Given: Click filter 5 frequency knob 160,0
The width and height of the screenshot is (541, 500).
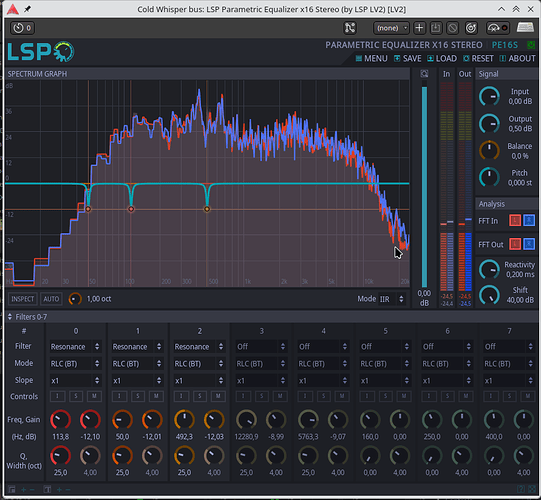Looking at the screenshot, I should coord(370,420).
